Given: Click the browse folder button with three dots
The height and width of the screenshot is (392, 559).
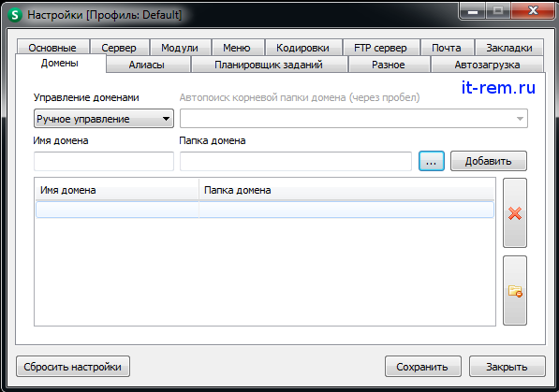Looking at the screenshot, I should click(432, 161).
